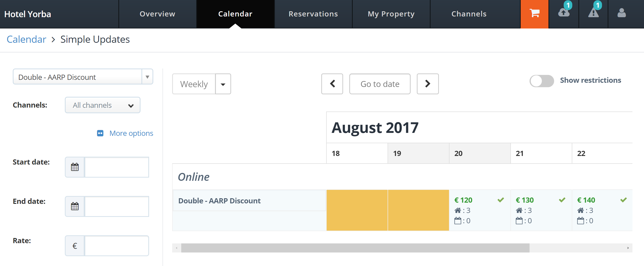Screen dimensions: 644x266
Task: Go to previous week arrow
Action: point(332,84)
